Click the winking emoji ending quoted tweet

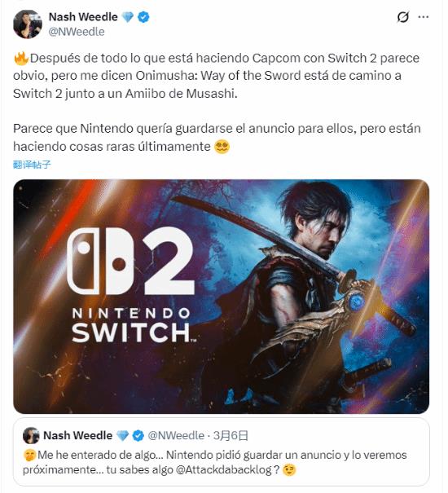(289, 470)
